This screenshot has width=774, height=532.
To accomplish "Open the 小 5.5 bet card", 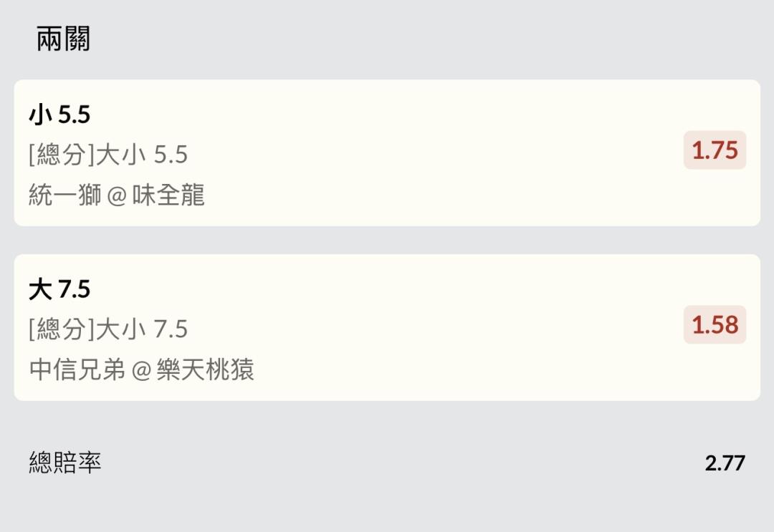I will tap(387, 153).
